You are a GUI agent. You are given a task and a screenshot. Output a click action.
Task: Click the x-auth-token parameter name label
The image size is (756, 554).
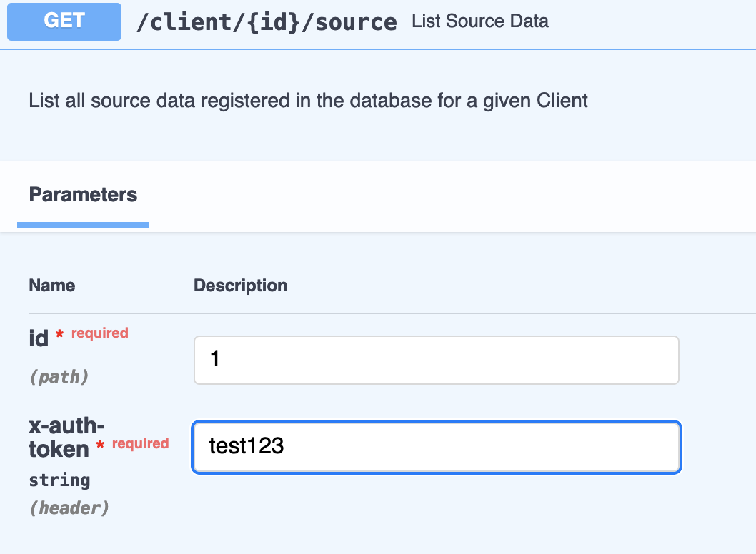tap(66, 438)
